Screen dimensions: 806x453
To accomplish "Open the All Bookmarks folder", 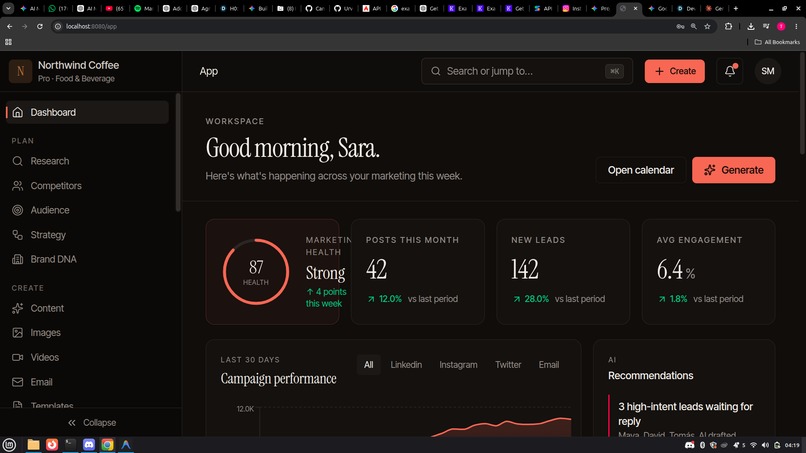I will (777, 42).
